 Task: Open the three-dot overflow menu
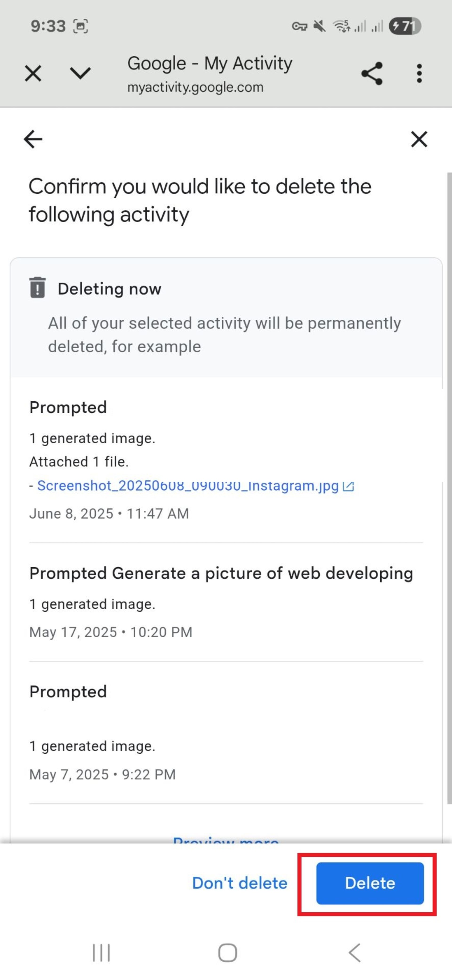point(419,73)
